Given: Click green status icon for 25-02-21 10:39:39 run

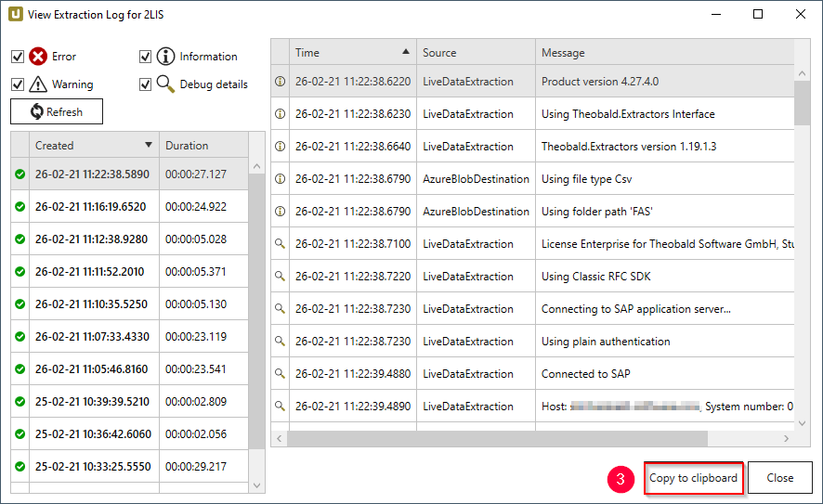Looking at the screenshot, I should point(20,402).
